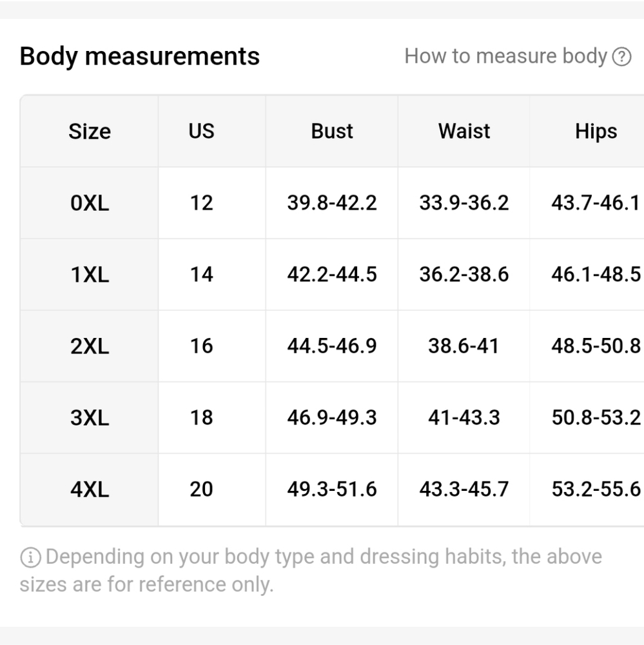The height and width of the screenshot is (645, 644).
Task: Click the waist value 38.6-41
Action: (x=463, y=346)
